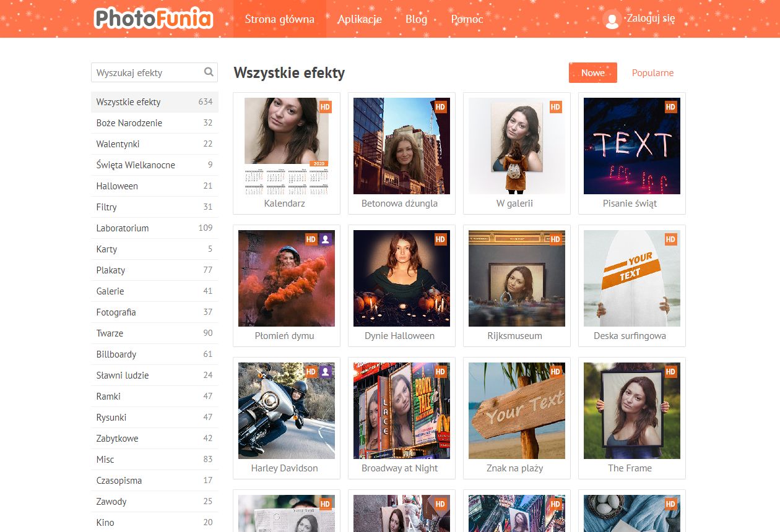Screen dimensions: 780x532
Task: Select Sławni ludzie category
Action: [154, 375]
